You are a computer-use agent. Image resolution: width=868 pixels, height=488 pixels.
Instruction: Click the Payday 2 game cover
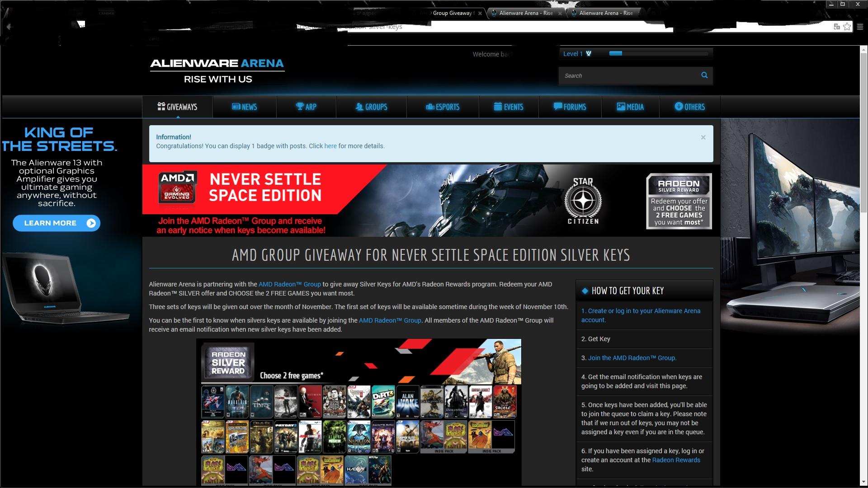coord(286,437)
